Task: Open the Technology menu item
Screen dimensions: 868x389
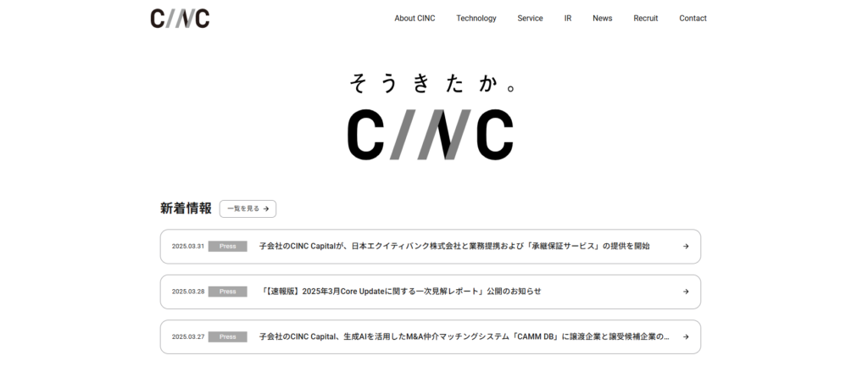Action: coord(476,19)
